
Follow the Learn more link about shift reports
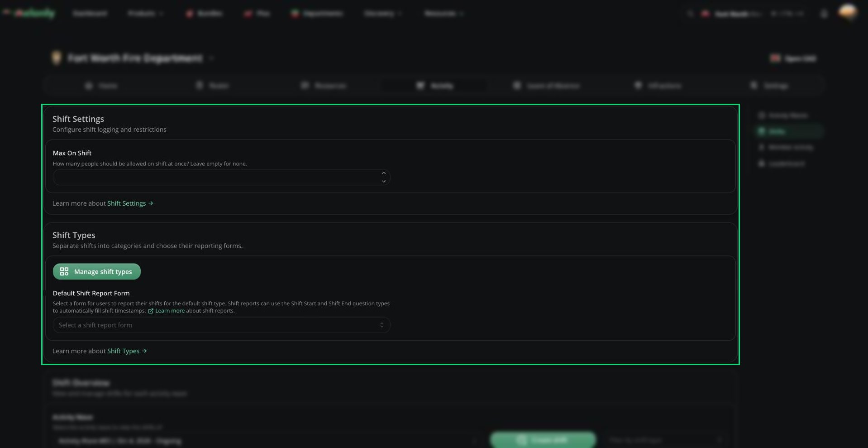170,311
